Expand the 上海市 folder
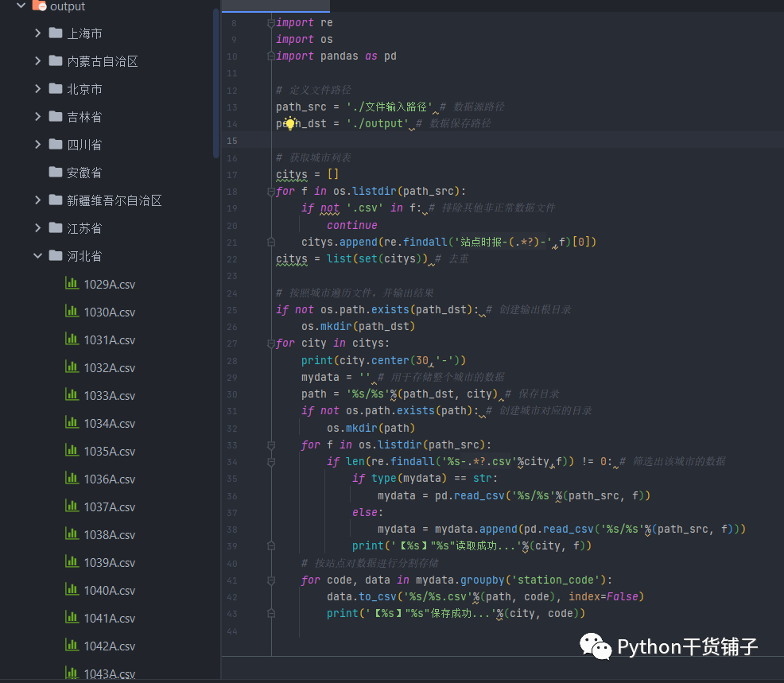This screenshot has width=784, height=683. [x=37, y=33]
